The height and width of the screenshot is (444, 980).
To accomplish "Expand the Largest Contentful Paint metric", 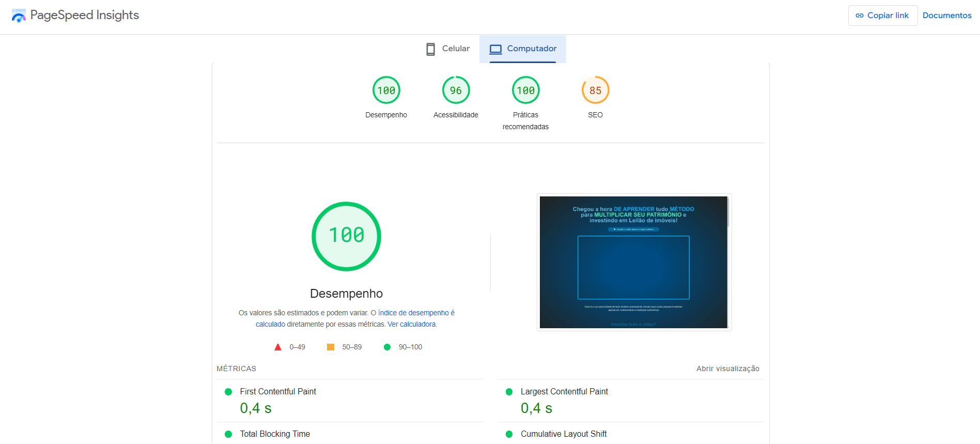I will [564, 392].
